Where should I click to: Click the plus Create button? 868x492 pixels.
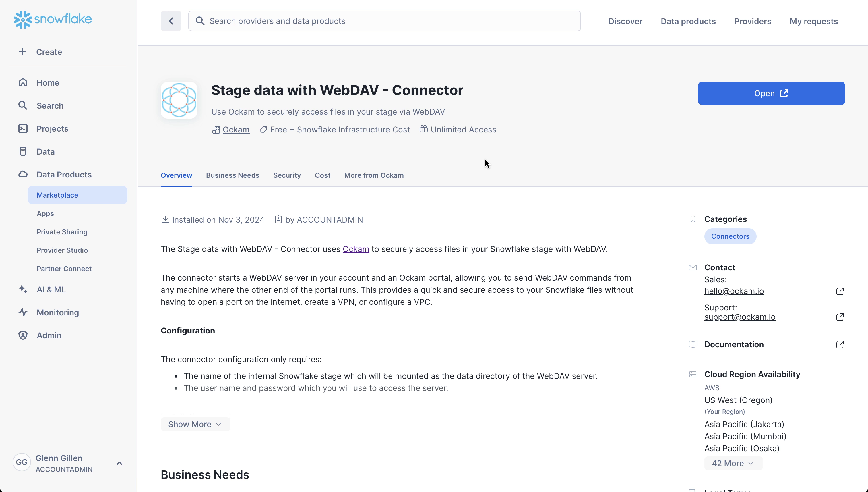(40, 52)
